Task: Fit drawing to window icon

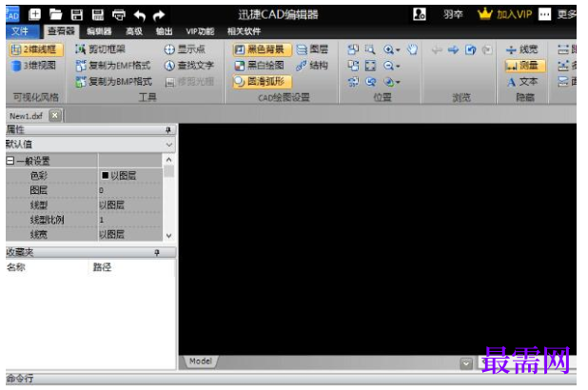Action: click(370, 66)
